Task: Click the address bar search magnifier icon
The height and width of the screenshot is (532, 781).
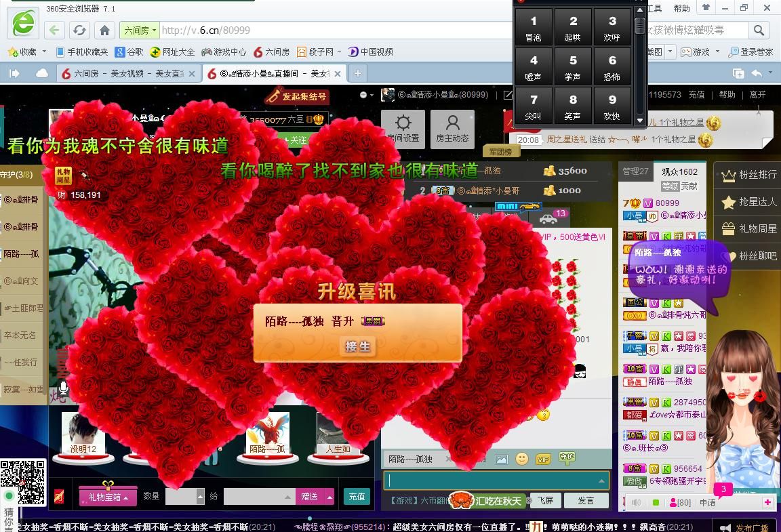Action: coord(759,30)
